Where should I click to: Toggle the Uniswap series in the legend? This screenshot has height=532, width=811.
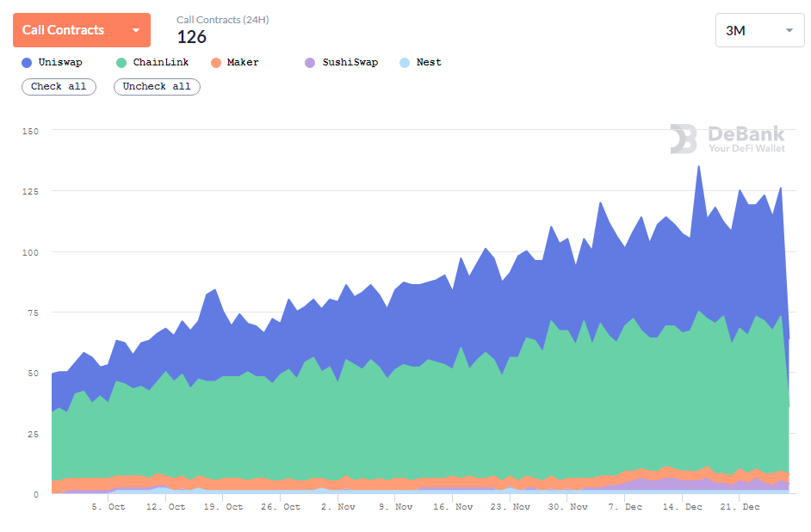(x=53, y=63)
